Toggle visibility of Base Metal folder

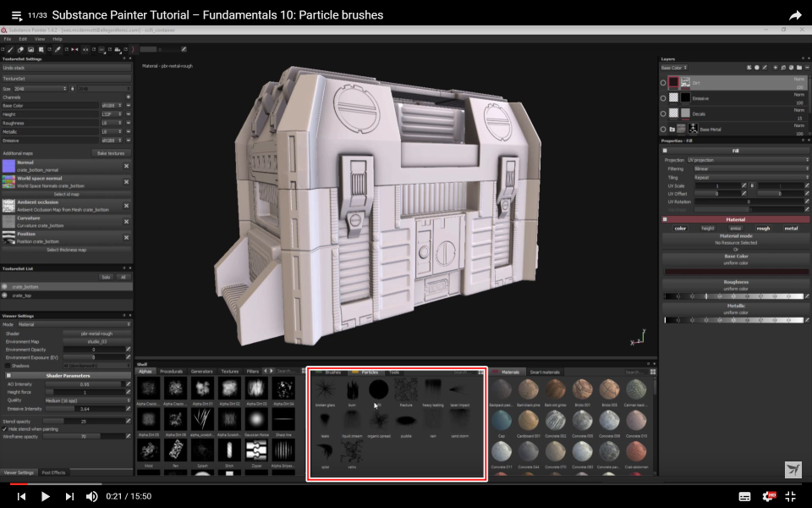click(x=663, y=129)
